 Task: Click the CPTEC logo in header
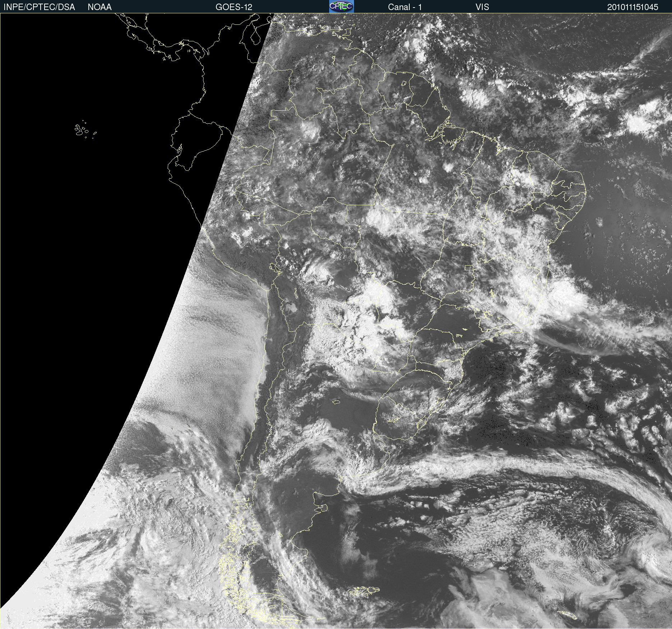[341, 6]
